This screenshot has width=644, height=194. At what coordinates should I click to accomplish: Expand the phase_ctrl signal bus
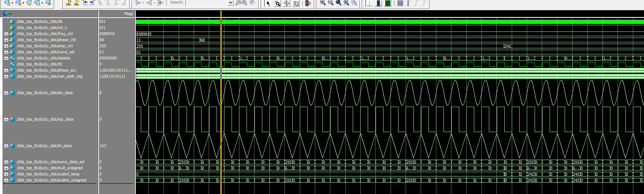(x=6, y=40)
